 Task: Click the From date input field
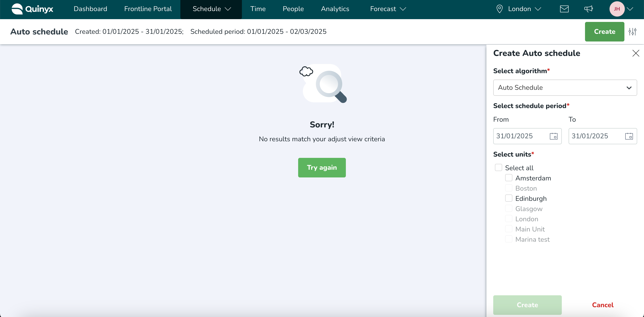pos(527,136)
